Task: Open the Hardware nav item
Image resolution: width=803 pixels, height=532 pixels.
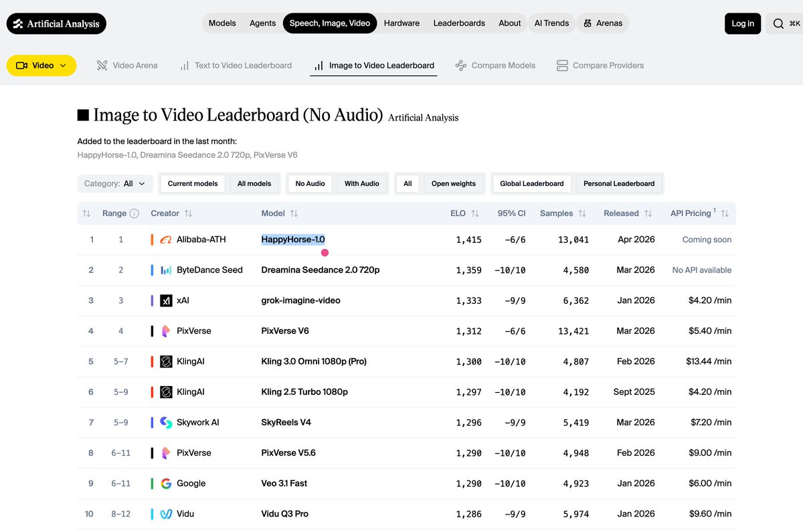Action: pos(401,23)
